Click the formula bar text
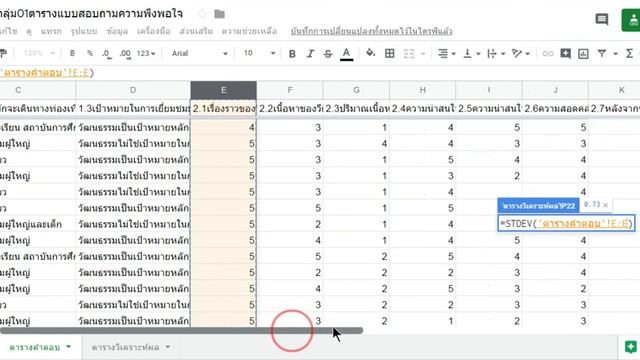This screenshot has width=640, height=360. coord(47,73)
